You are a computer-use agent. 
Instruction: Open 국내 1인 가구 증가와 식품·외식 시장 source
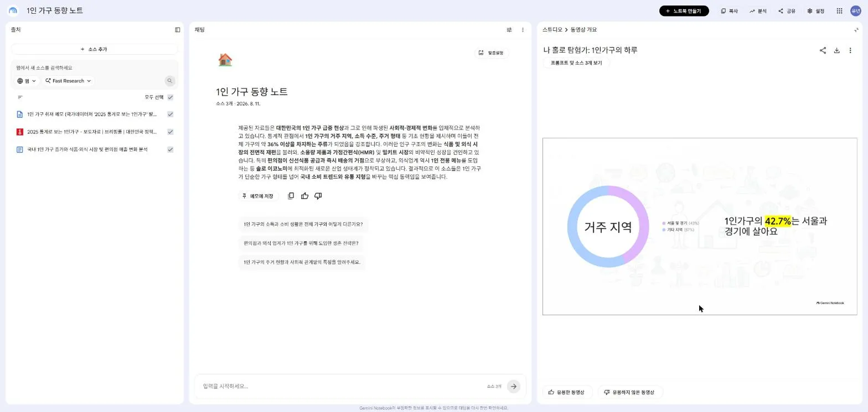coord(87,149)
